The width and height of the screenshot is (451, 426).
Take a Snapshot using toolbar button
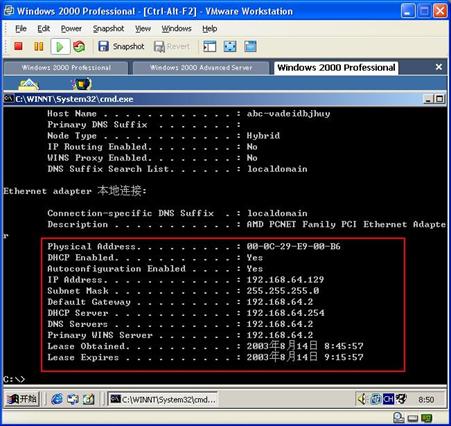121,46
